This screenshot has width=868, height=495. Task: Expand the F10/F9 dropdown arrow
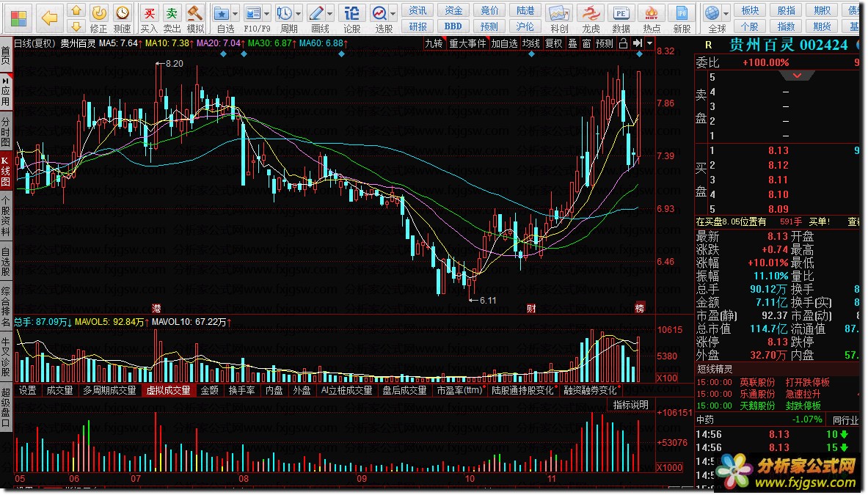click(x=267, y=13)
